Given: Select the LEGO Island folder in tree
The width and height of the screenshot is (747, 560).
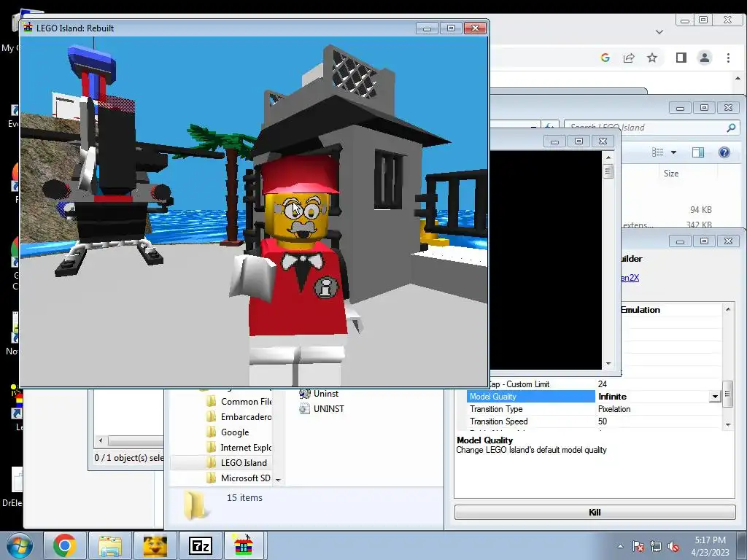Looking at the screenshot, I should 237,462.
